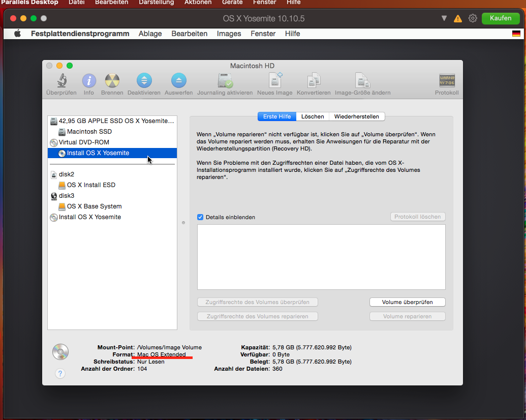The width and height of the screenshot is (526, 420).
Task: Click the Überprüfen microscope toolbar icon
Action: point(61,81)
